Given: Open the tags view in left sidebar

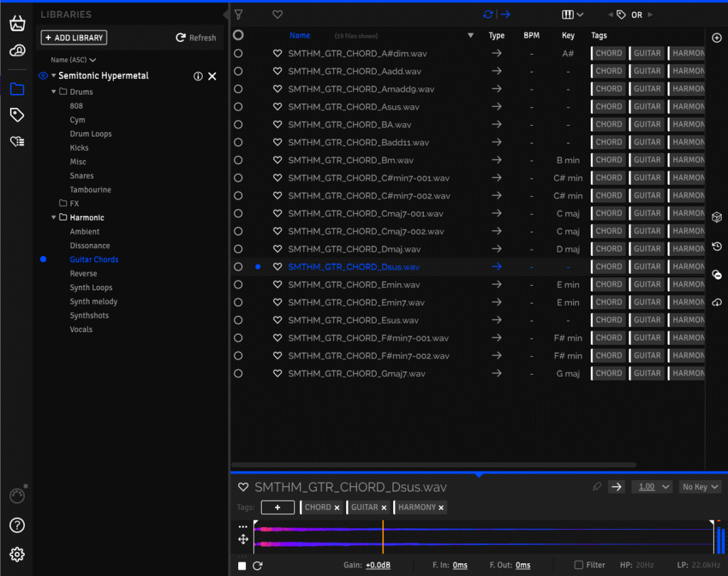Looking at the screenshot, I should pos(17,115).
